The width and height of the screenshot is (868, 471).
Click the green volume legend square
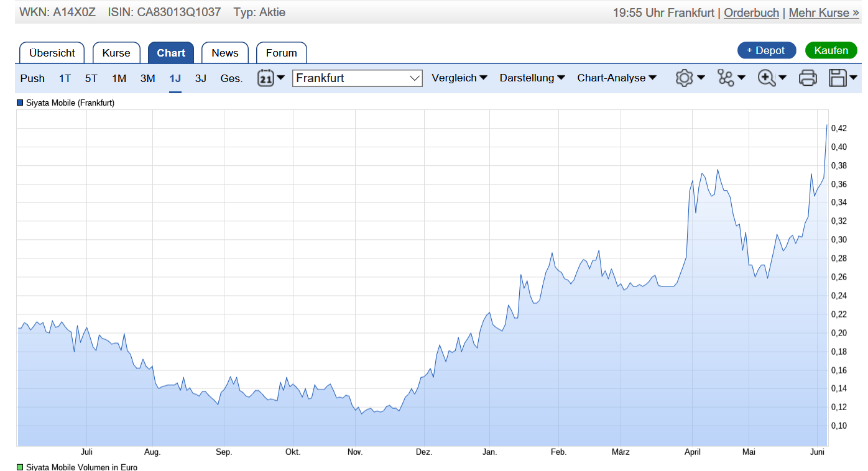point(21,467)
